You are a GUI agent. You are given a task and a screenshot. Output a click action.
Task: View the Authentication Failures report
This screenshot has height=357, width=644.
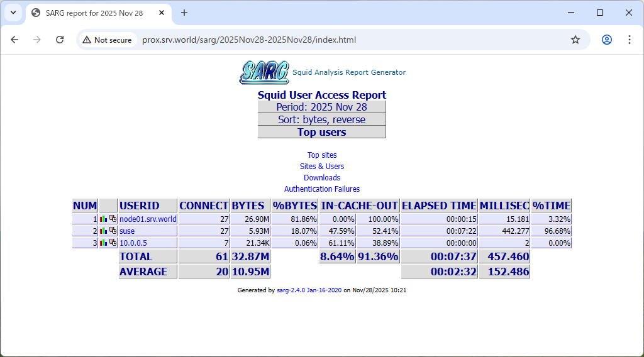[x=322, y=189]
